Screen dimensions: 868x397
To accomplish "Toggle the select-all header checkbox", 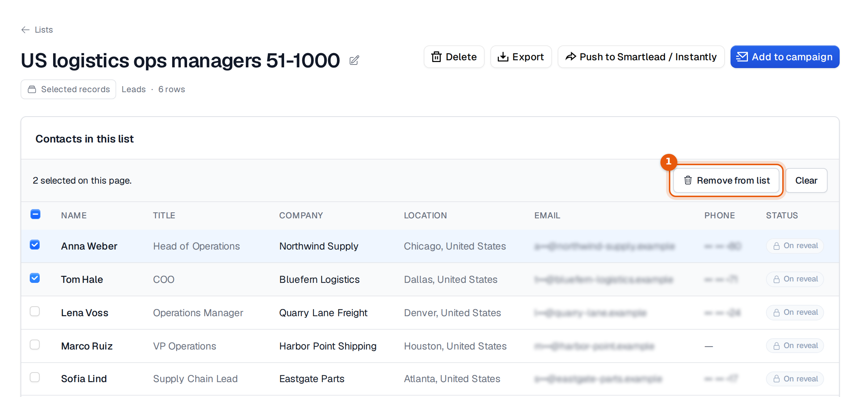I will point(35,214).
